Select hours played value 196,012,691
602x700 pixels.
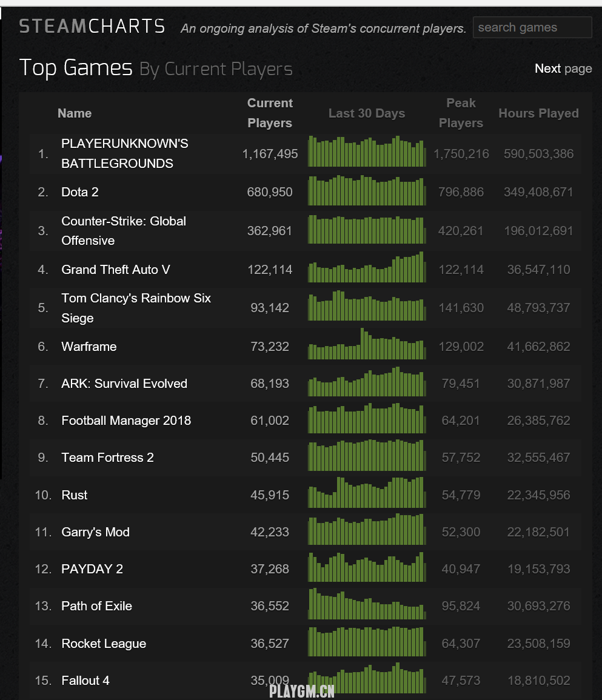[538, 232]
